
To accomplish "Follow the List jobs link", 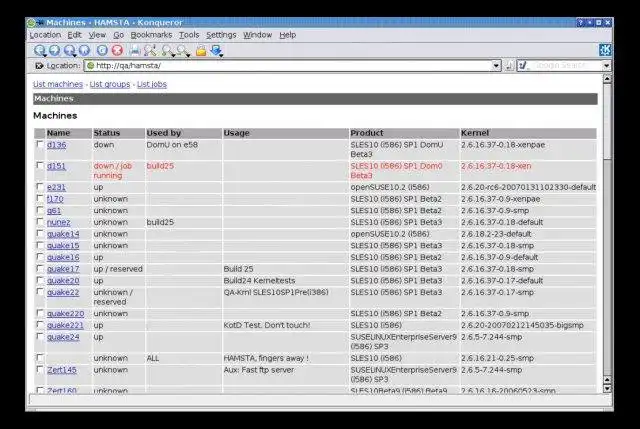I will (x=152, y=84).
